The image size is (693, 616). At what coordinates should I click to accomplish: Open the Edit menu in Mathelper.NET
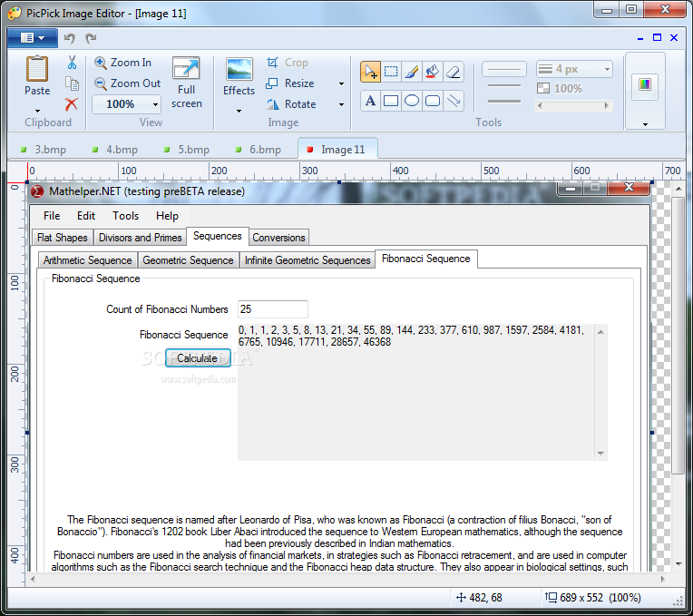pyautogui.click(x=86, y=216)
